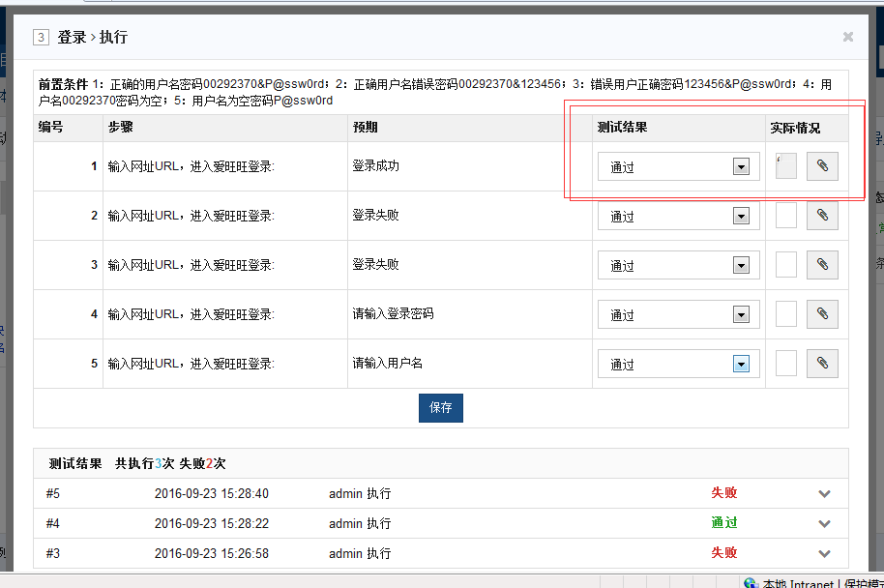Click the attachment icon in step 5 row

(822, 364)
